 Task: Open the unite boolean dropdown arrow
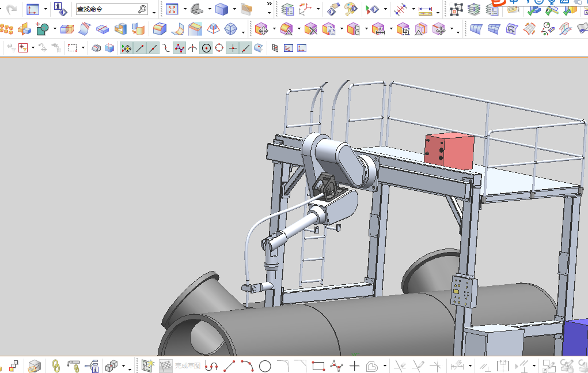(x=55, y=28)
